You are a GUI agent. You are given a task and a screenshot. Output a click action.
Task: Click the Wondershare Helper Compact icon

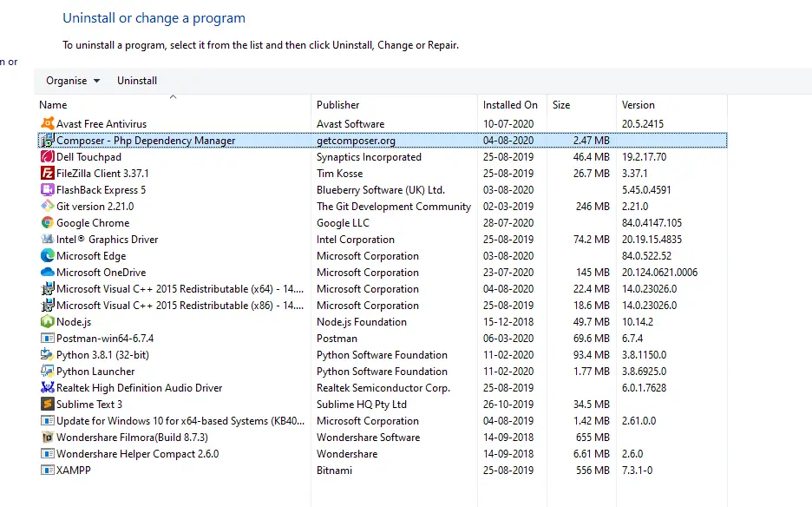[48, 454]
